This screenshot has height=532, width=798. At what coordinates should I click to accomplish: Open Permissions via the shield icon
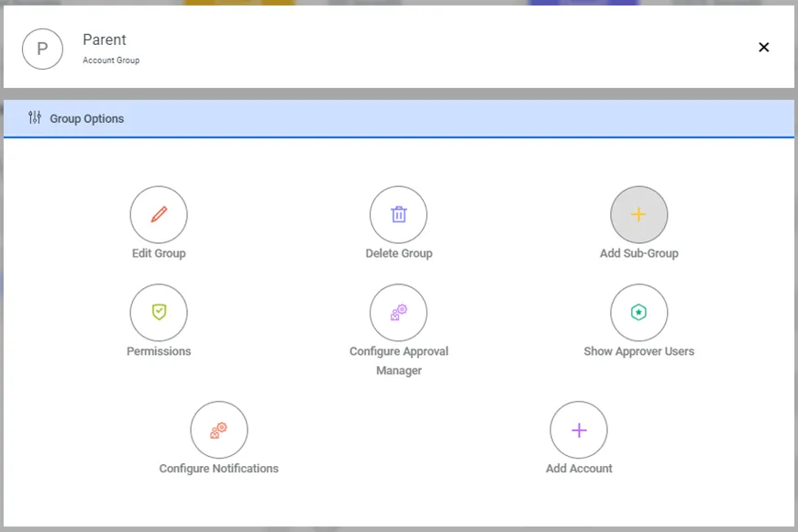pyautogui.click(x=159, y=312)
